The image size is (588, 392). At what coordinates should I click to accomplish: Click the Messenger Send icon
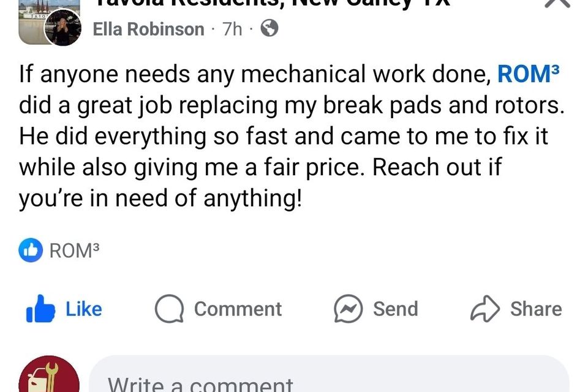coord(348,309)
